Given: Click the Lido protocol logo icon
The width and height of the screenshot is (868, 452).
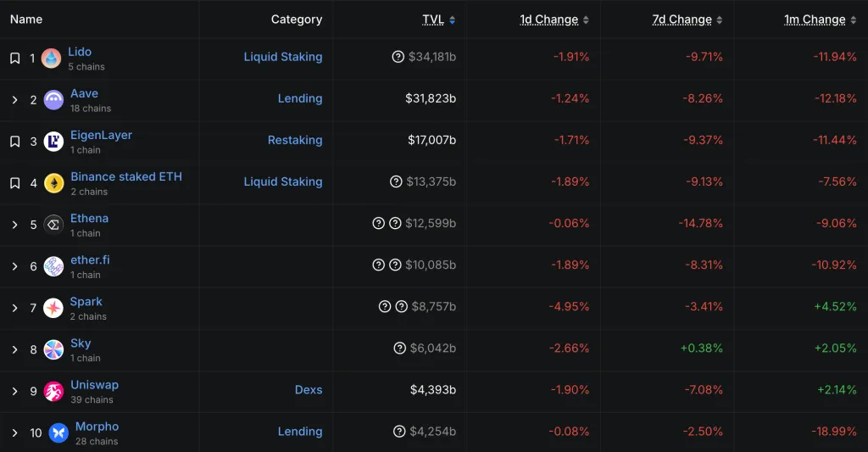Looking at the screenshot, I should (x=51, y=59).
